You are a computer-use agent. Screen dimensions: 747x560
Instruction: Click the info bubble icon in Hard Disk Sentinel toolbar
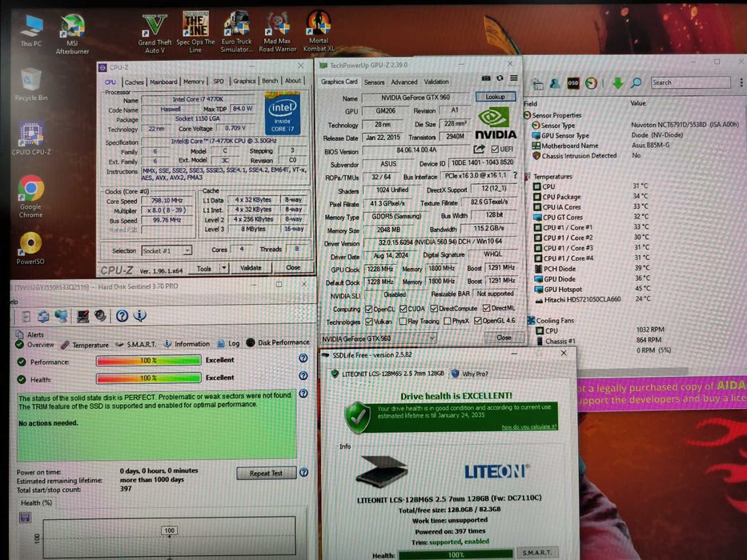coord(139,315)
